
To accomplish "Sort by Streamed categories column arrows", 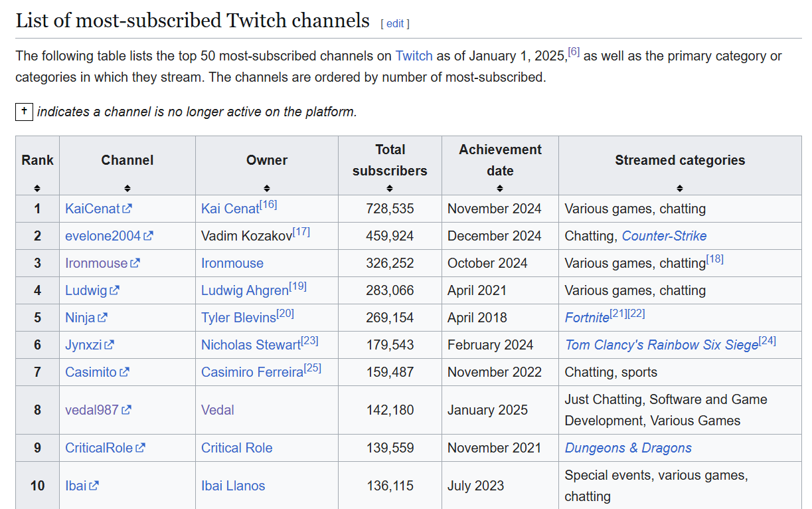I will click(x=680, y=188).
